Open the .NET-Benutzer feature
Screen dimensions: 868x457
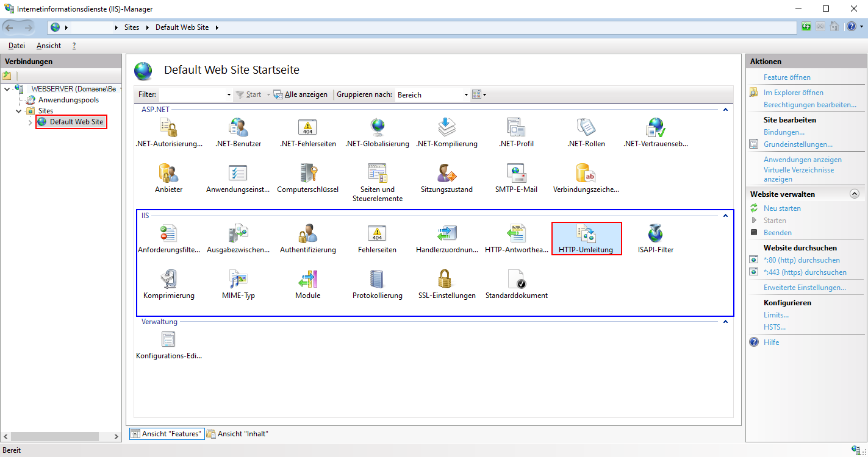238,133
